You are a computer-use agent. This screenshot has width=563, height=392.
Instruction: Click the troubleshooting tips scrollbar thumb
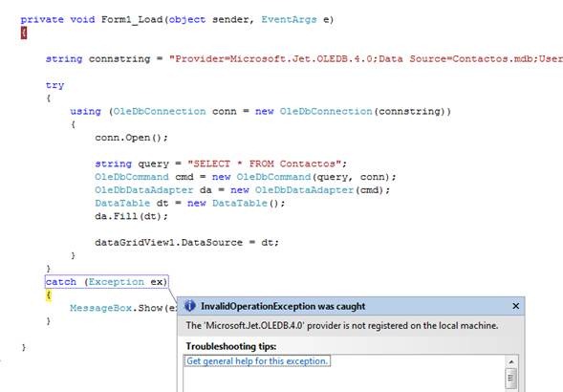[x=511, y=378]
